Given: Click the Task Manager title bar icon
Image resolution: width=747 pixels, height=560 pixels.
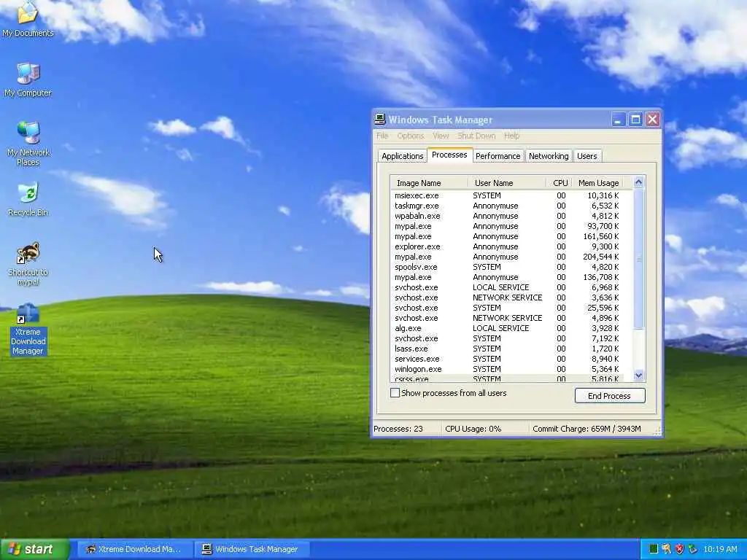Looking at the screenshot, I should coord(379,120).
